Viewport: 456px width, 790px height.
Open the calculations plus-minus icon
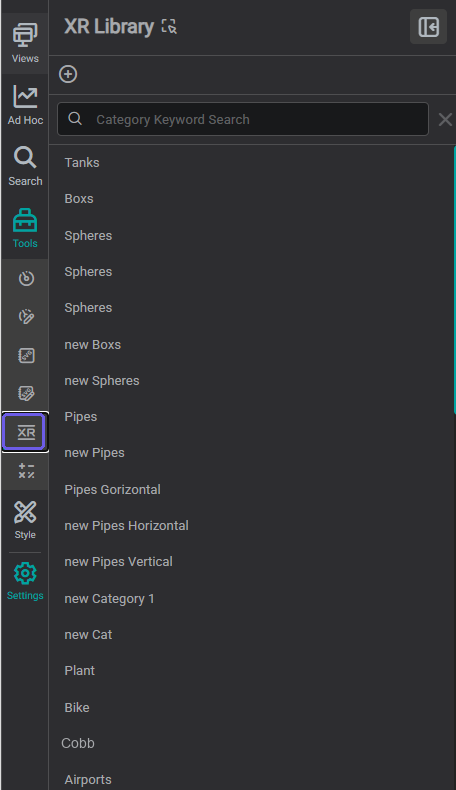coord(26,471)
